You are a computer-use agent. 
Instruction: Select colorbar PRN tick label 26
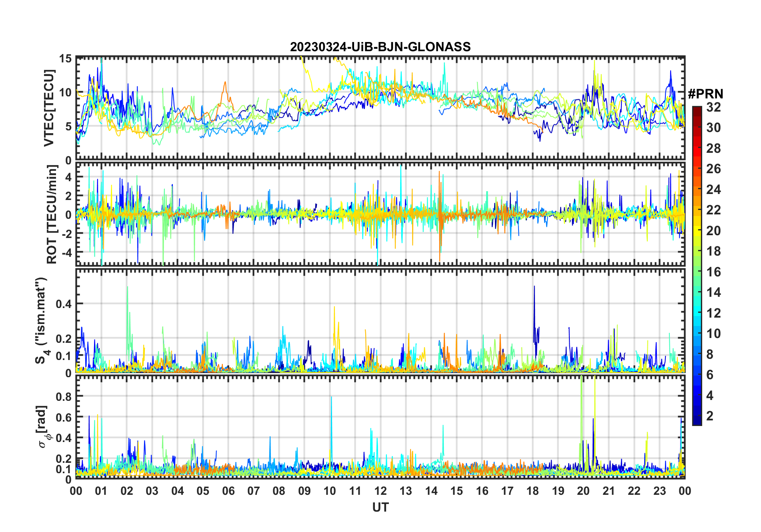pos(713,169)
